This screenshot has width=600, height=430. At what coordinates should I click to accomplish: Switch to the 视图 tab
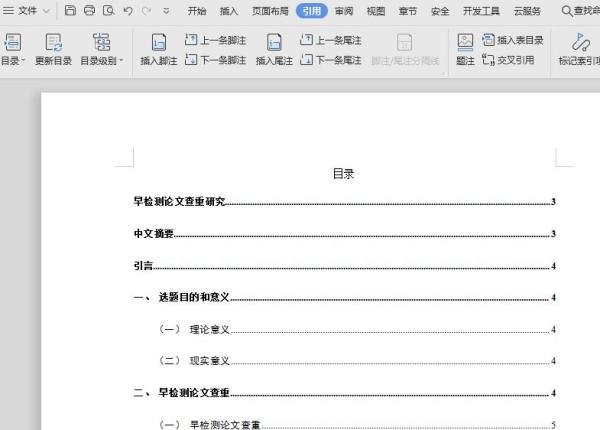pyautogui.click(x=376, y=11)
